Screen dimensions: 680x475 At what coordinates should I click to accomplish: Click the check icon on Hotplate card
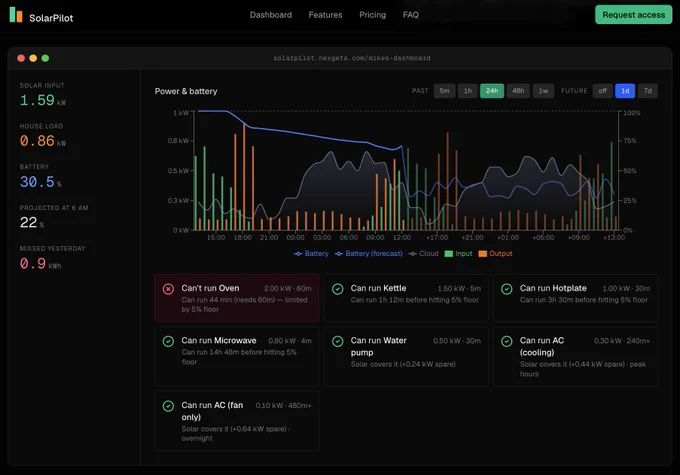click(x=507, y=289)
